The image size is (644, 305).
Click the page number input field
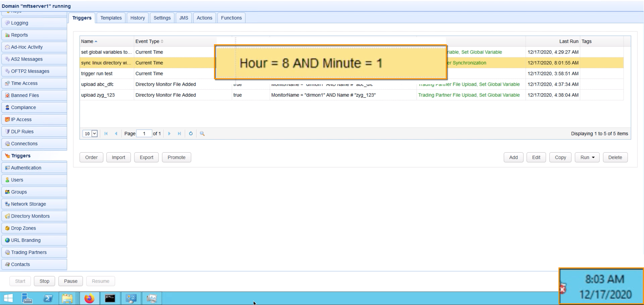pos(144,134)
